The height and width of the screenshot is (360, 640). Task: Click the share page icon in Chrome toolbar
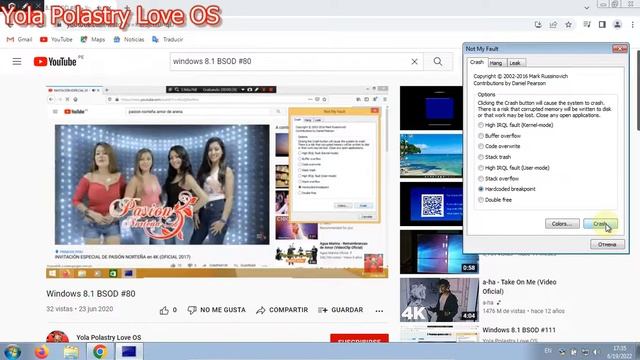click(553, 25)
